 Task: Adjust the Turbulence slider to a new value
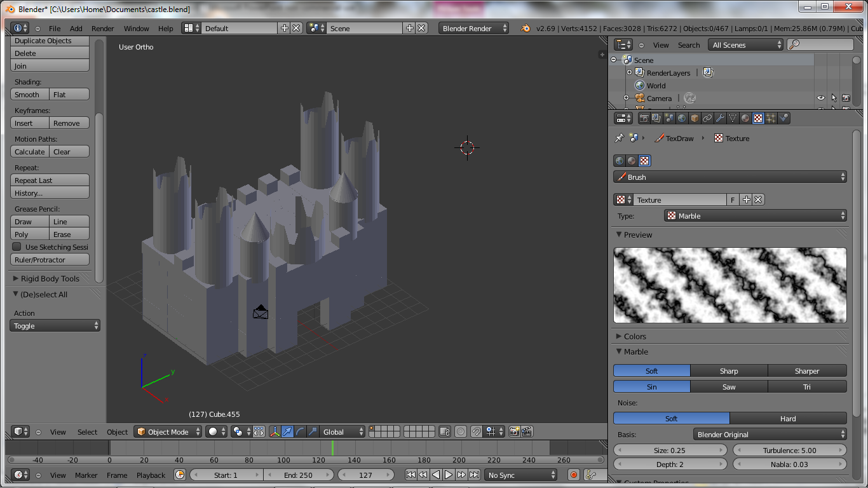(790, 450)
